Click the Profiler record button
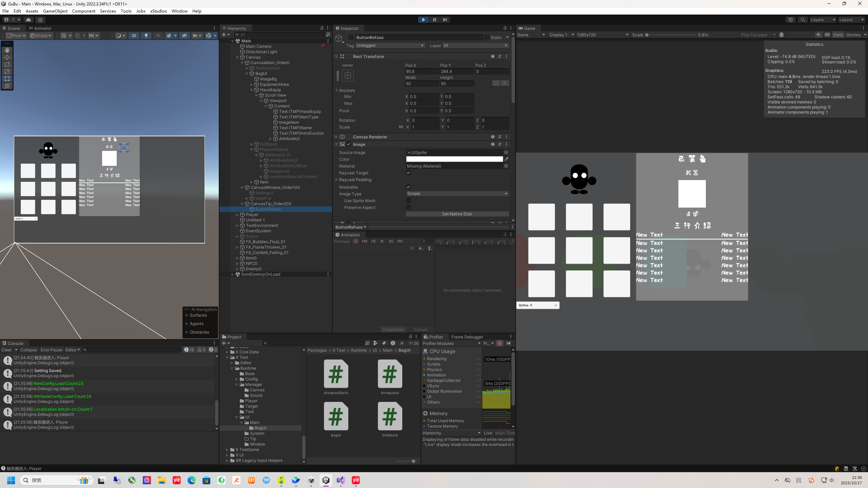Image resolution: width=868 pixels, height=488 pixels. click(500, 343)
